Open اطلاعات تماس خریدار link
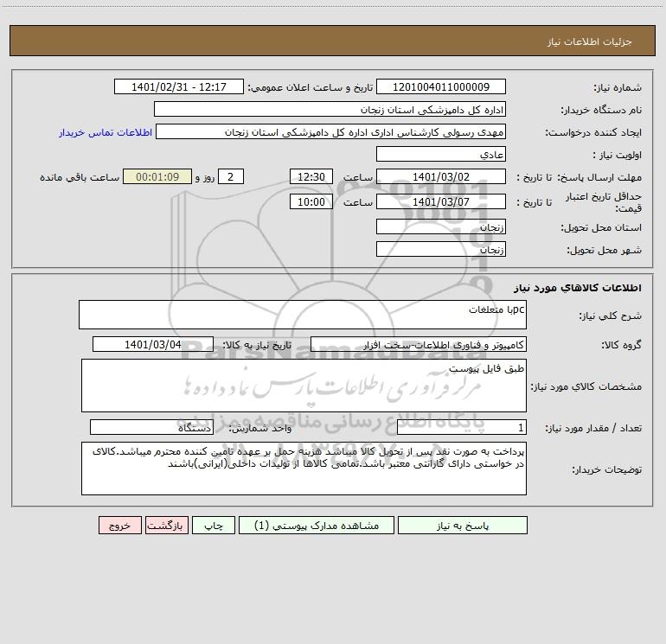The height and width of the screenshot is (644, 666). pyautogui.click(x=106, y=132)
